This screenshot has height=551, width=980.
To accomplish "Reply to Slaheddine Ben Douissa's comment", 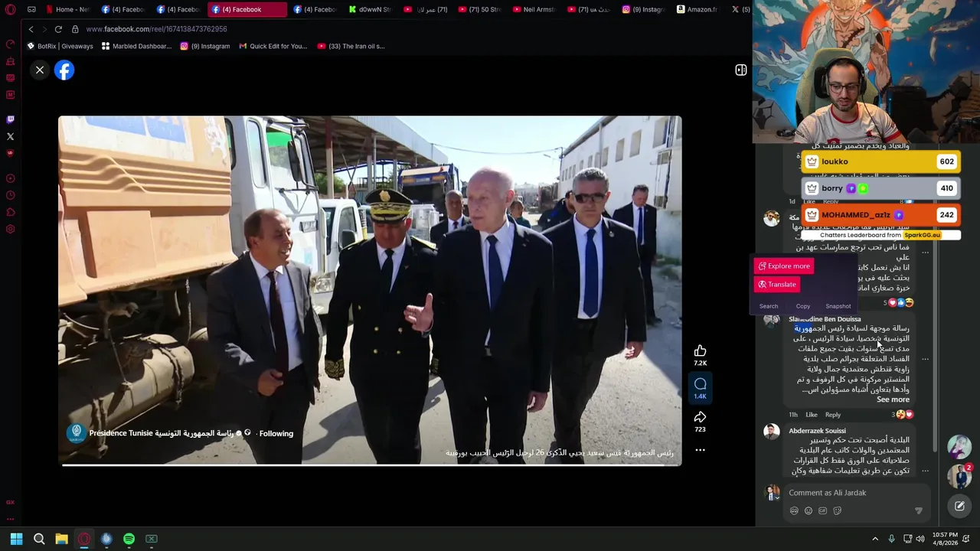I will click(x=833, y=415).
